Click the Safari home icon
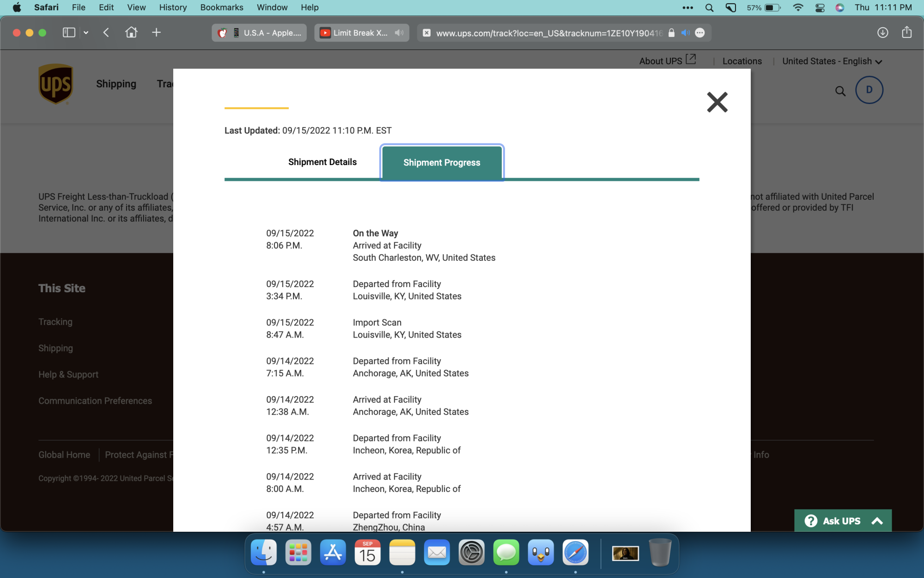The height and width of the screenshot is (578, 924). coord(131,32)
